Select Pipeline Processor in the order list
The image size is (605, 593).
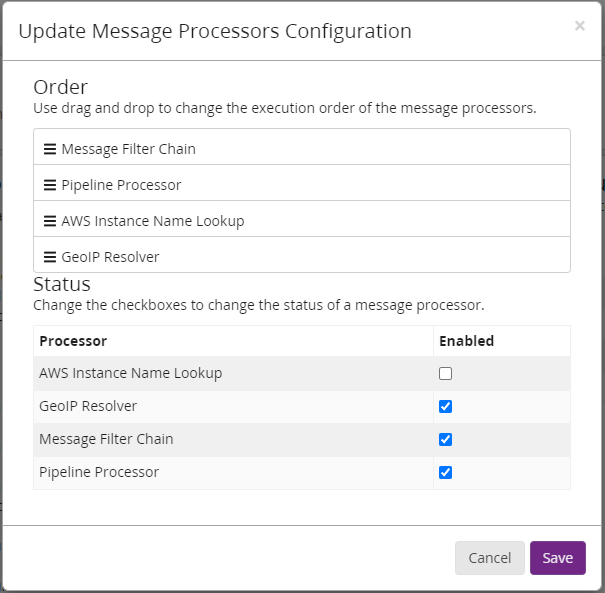click(121, 185)
